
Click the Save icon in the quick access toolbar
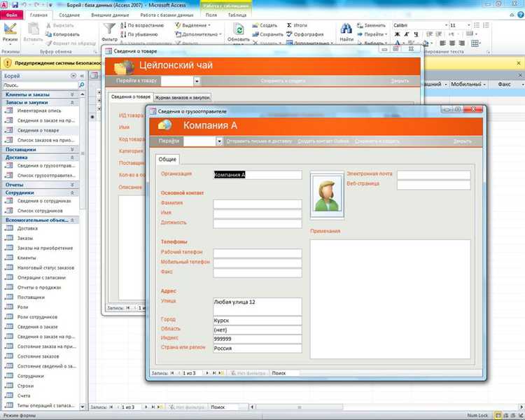[15, 5]
